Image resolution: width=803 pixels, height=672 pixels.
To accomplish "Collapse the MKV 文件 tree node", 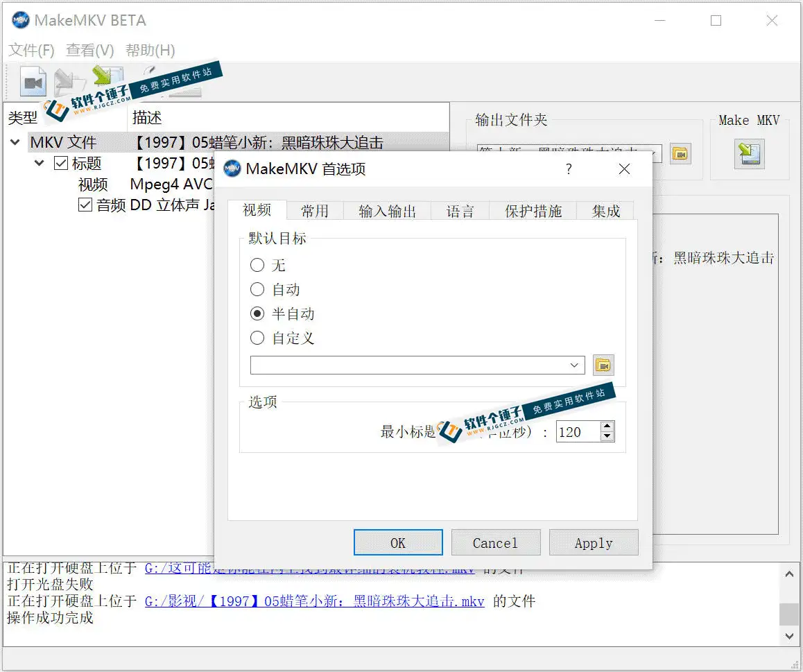I will coord(15,143).
